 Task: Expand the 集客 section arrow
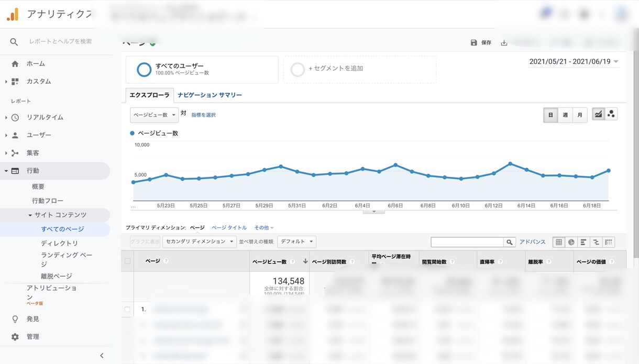pyautogui.click(x=6, y=153)
